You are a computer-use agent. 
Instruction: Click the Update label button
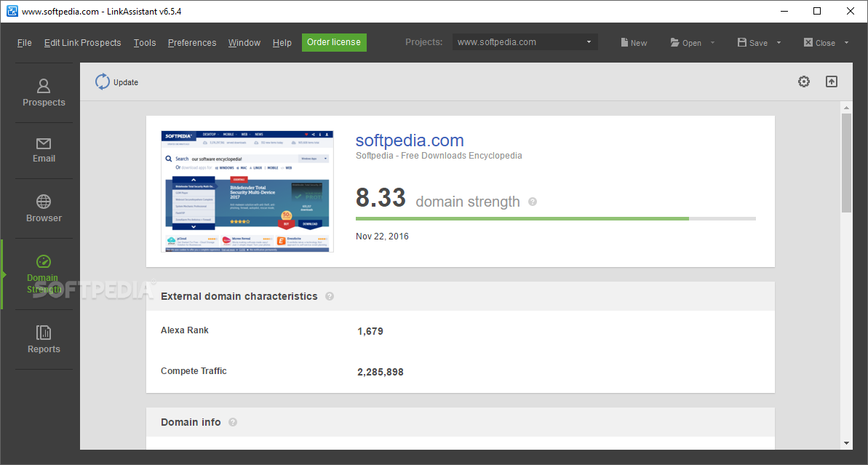[126, 82]
